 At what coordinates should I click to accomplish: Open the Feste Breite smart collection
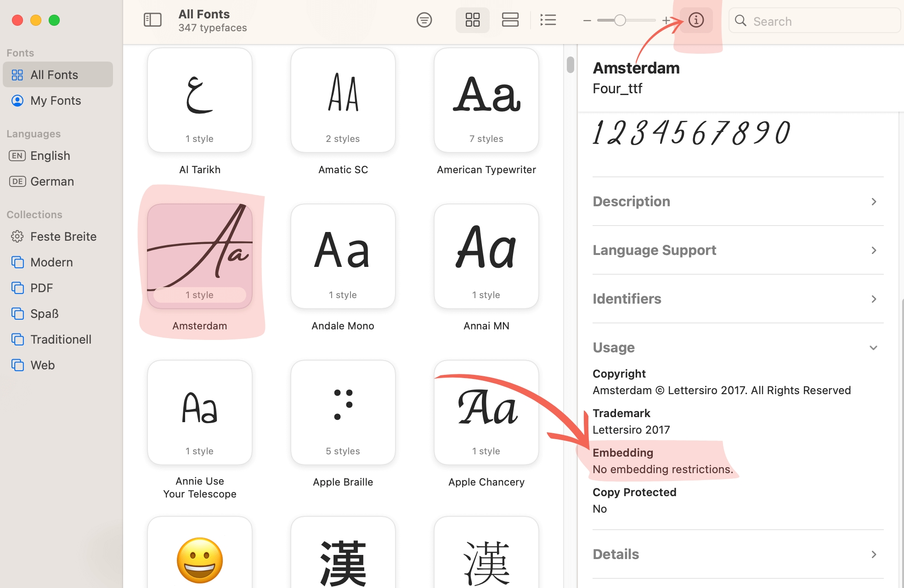(63, 237)
